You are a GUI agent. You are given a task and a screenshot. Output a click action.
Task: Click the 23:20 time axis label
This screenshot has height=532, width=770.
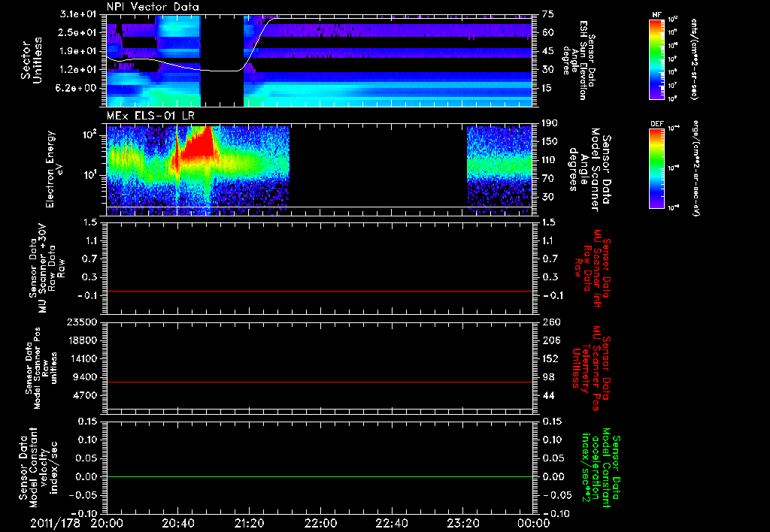coord(462,523)
